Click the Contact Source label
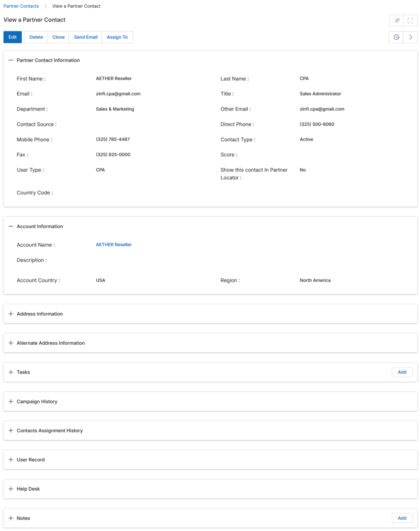420x531 pixels. pos(36,124)
